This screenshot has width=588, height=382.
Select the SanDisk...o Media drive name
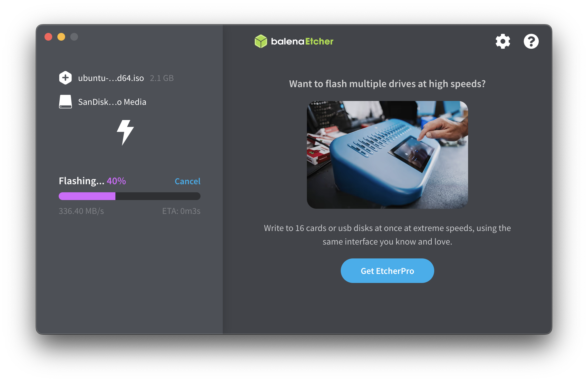coord(112,102)
